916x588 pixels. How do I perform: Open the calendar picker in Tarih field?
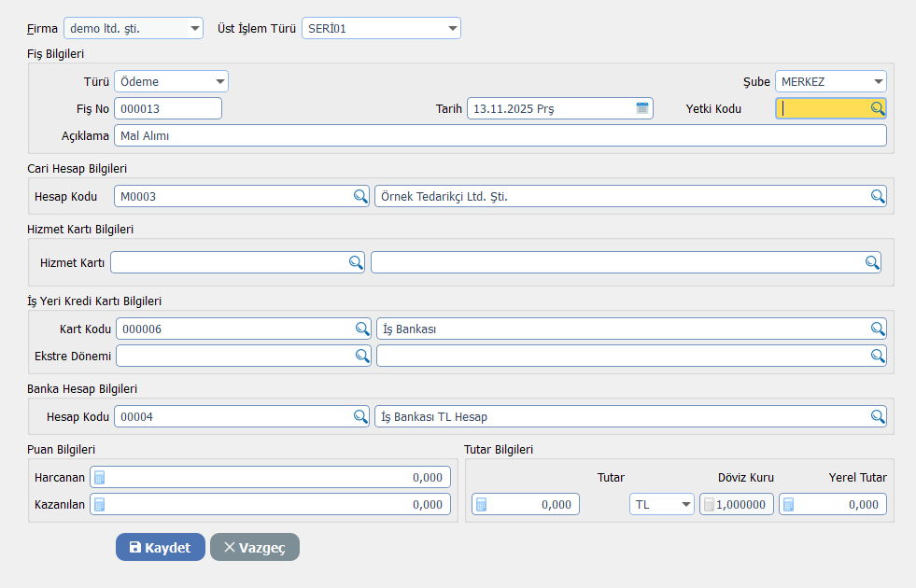coord(642,108)
